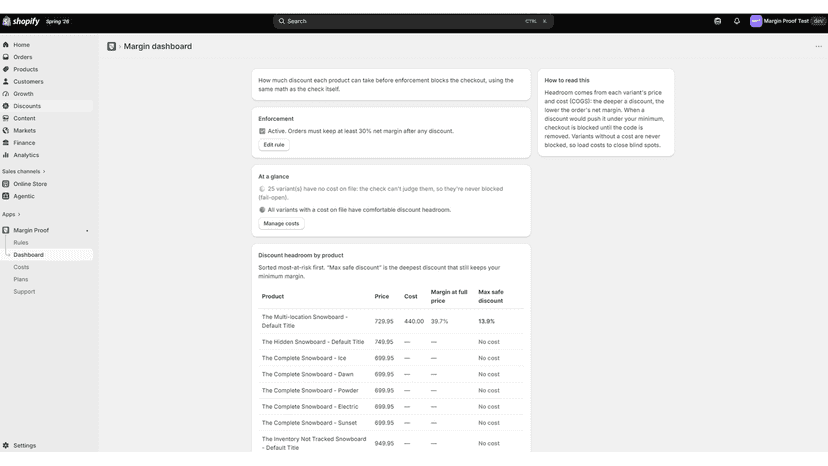Open Home from sidebar icon
The height and width of the screenshot is (466, 828).
click(x=6, y=45)
